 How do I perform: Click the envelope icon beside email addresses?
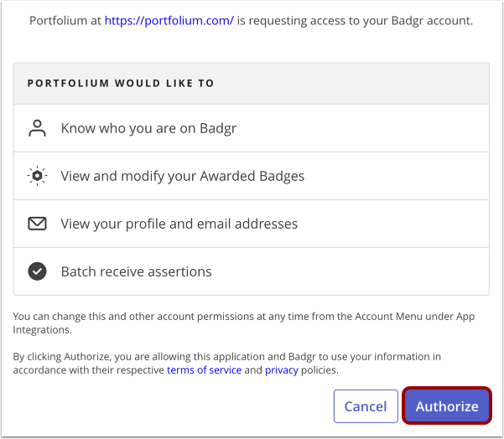(x=37, y=224)
